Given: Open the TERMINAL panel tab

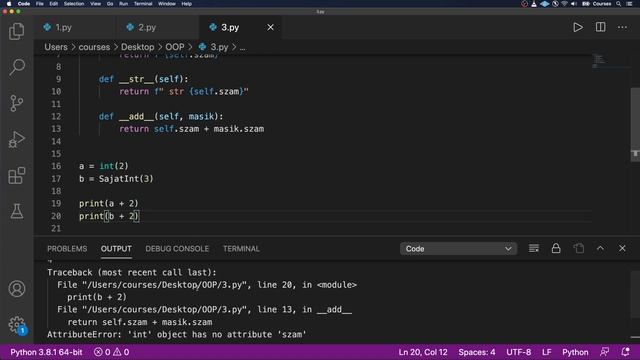Looking at the screenshot, I should pyautogui.click(x=241, y=249).
